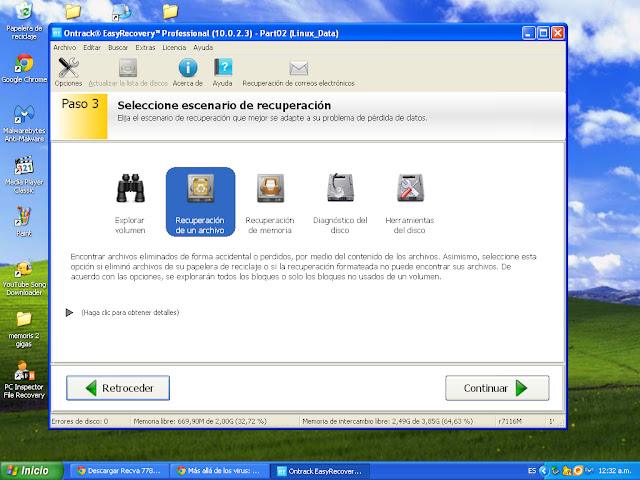Screen dimensions: 640x480
Task: Expand details triangle next to Haga clic
Action: click(x=69, y=313)
